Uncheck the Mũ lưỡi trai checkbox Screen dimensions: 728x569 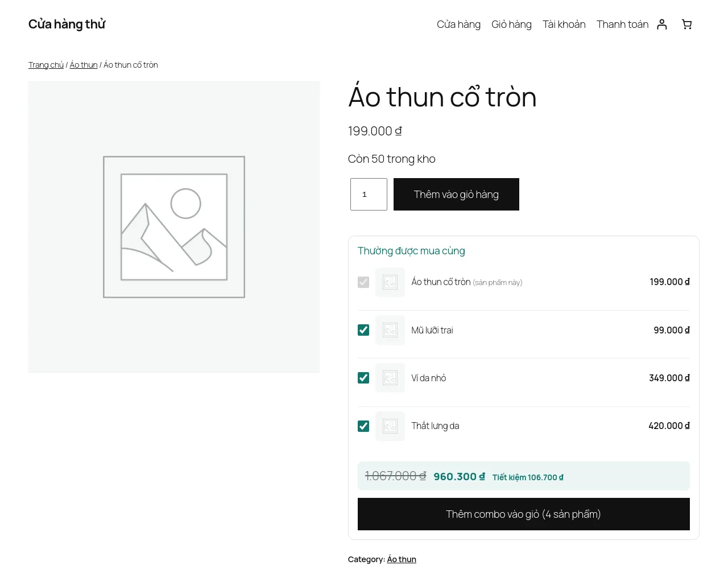(x=363, y=330)
